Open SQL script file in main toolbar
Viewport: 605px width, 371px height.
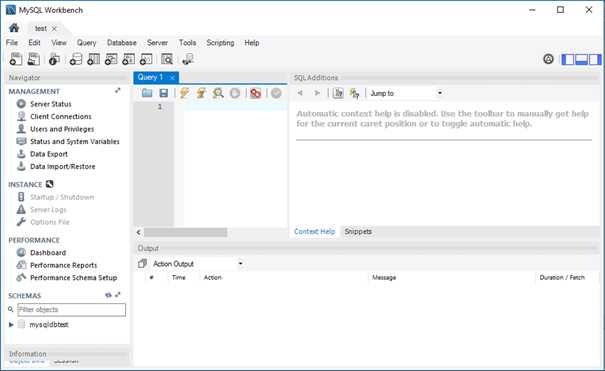pos(34,59)
